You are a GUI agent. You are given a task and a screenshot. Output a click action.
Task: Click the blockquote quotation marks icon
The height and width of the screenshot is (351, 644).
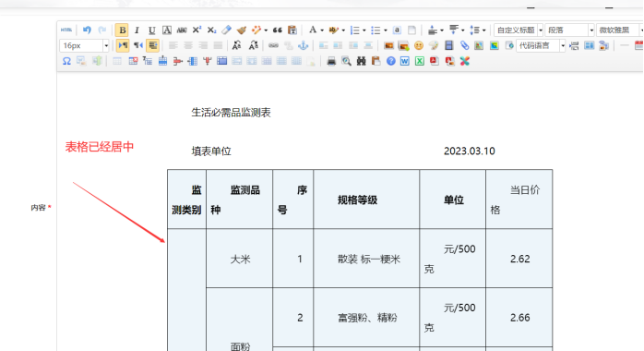pos(277,30)
